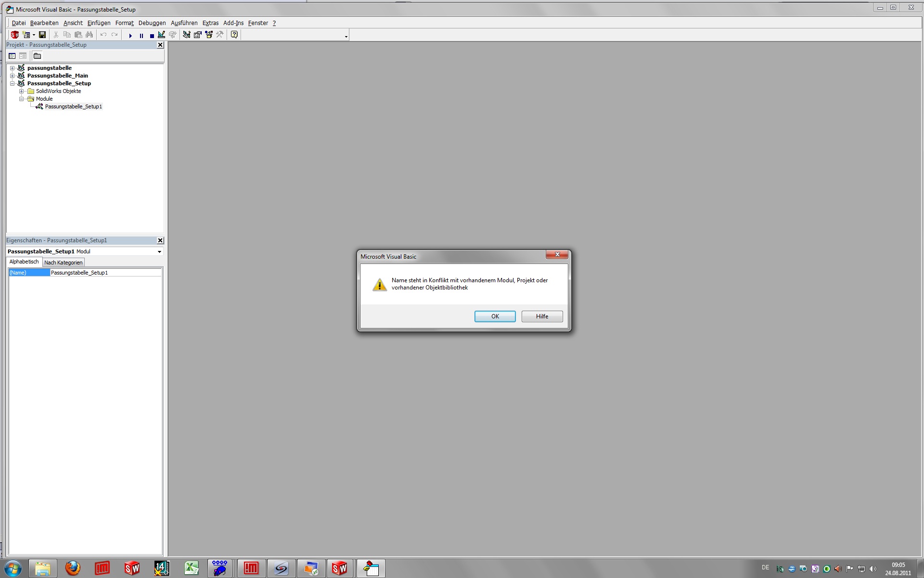Click the Cut scissors icon
924x578 pixels.
(56, 35)
